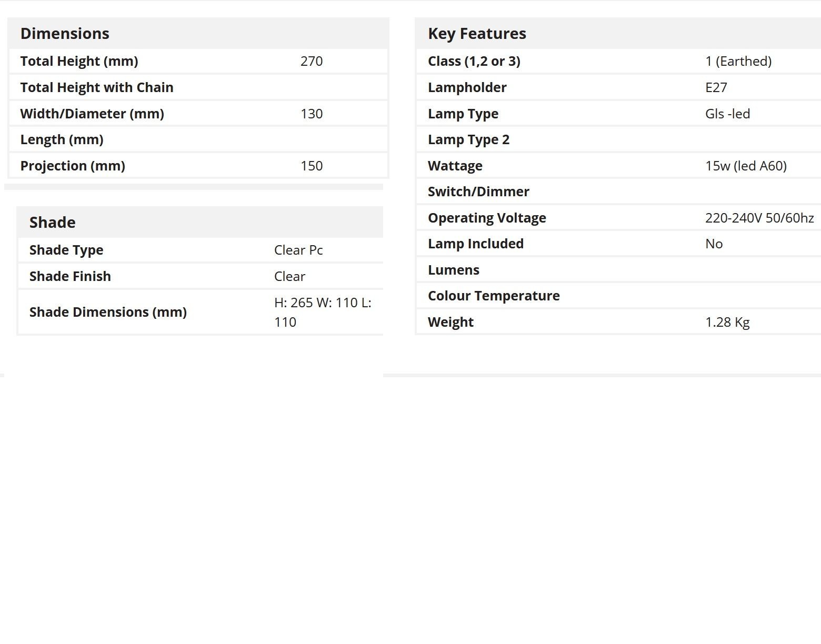The width and height of the screenshot is (821, 644).
Task: Click the Colour Temperature row label
Action: [x=494, y=296]
